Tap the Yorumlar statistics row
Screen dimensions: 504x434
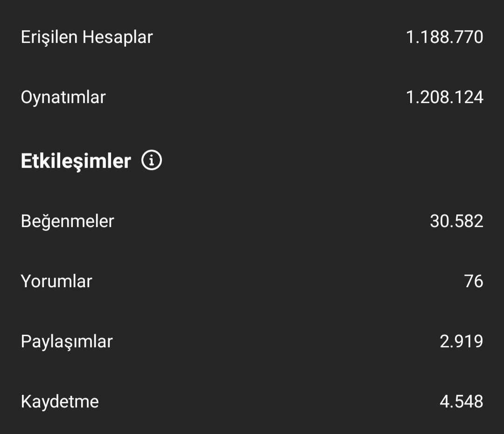click(x=252, y=281)
